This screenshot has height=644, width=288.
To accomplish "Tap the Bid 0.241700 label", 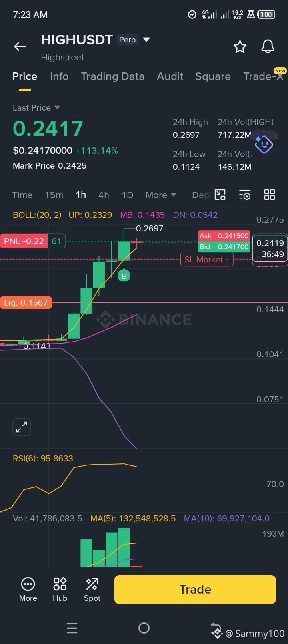I will click(x=224, y=247).
